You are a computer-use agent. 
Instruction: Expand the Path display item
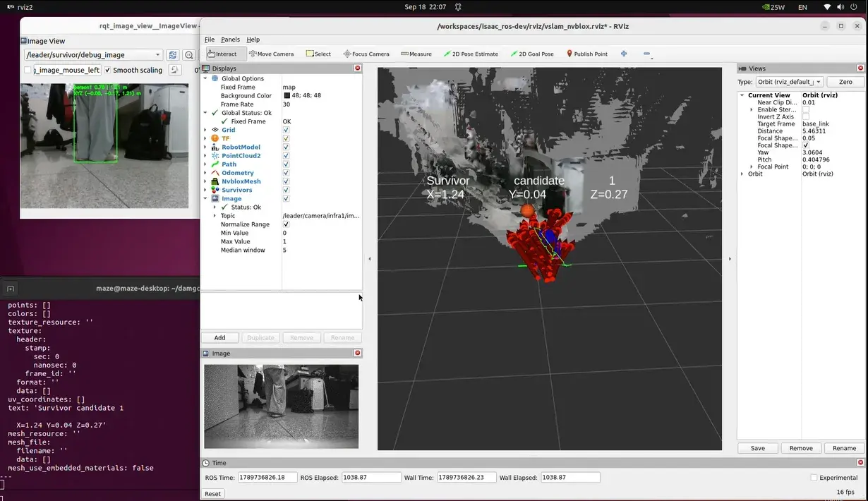(205, 164)
